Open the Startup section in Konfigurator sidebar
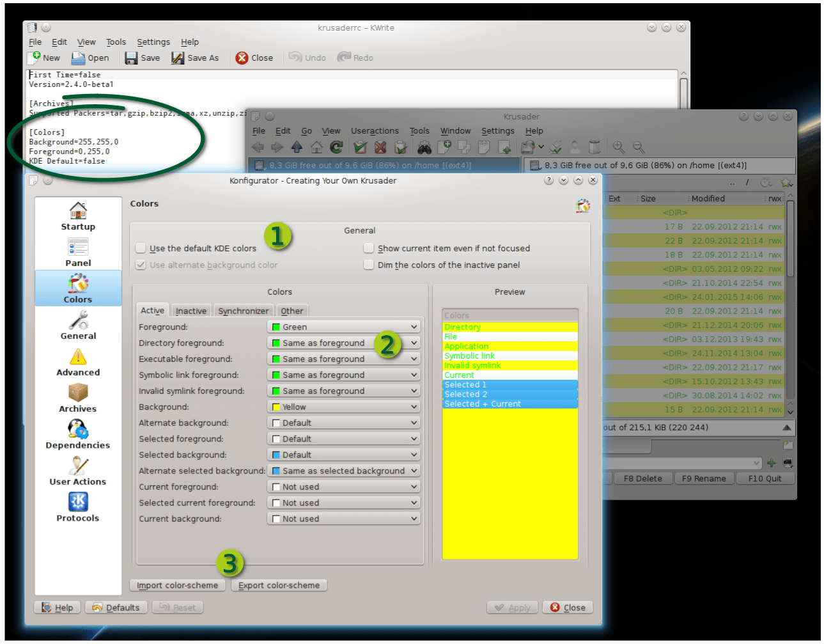The width and height of the screenshot is (824, 644). [x=78, y=216]
